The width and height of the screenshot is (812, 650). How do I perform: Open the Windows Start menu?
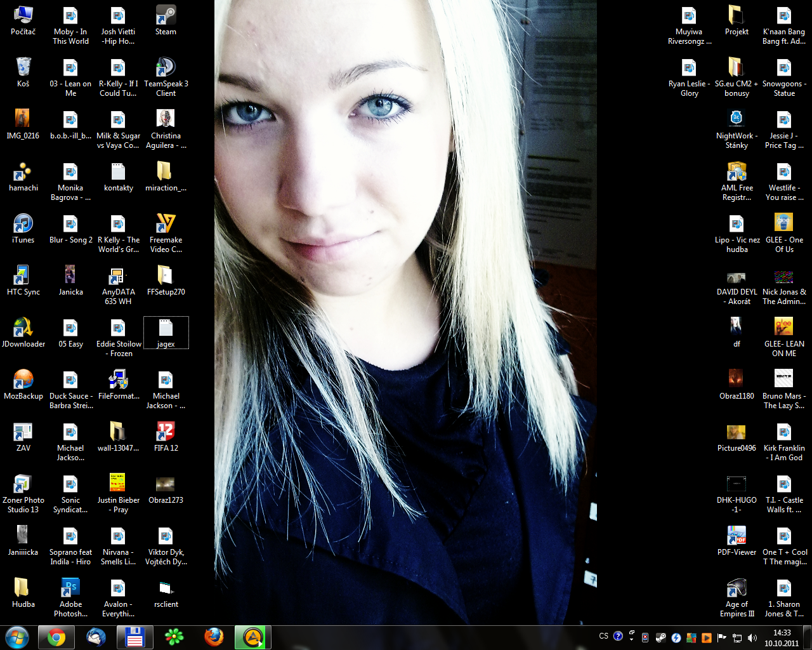pyautogui.click(x=16, y=637)
